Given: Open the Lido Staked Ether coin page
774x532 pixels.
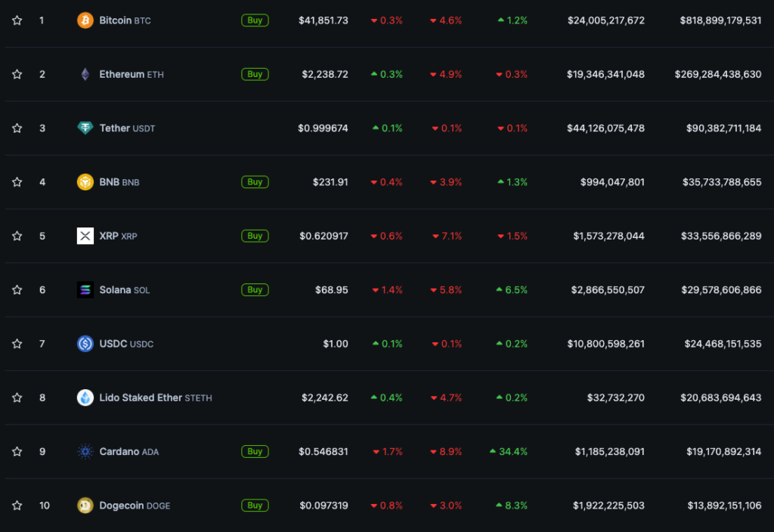Looking at the screenshot, I should [141, 397].
